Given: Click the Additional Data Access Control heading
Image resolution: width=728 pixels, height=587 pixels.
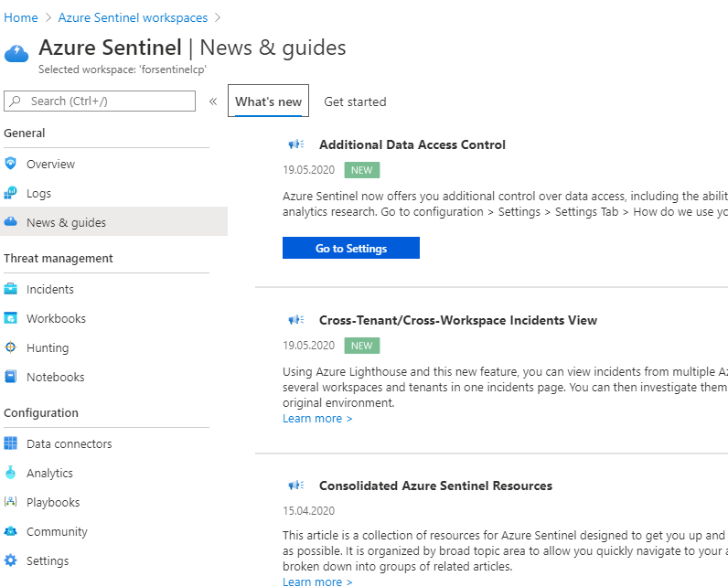Looking at the screenshot, I should (x=412, y=144).
